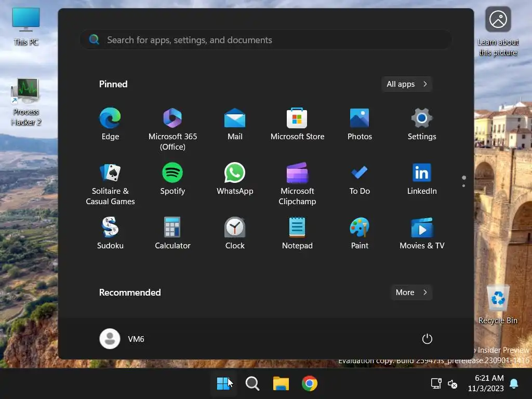Open Edge from pinned apps
Image resolution: width=532 pixels, height=399 pixels.
110,124
